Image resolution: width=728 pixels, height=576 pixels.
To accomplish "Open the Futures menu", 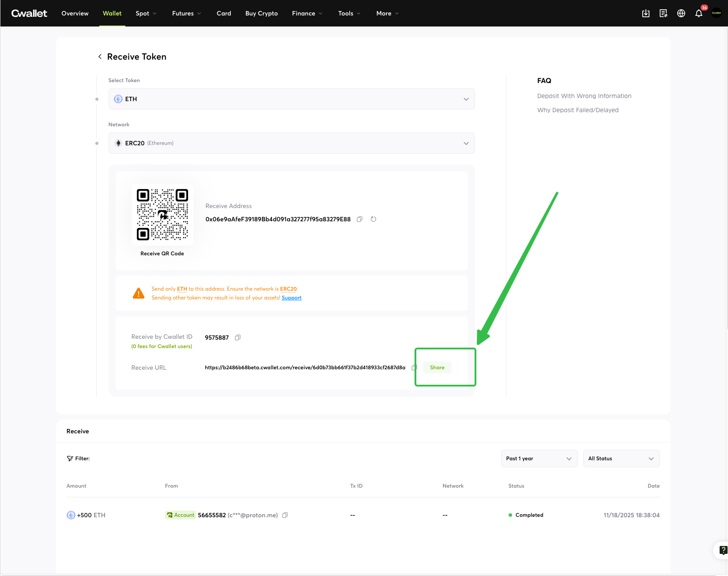I will point(186,13).
